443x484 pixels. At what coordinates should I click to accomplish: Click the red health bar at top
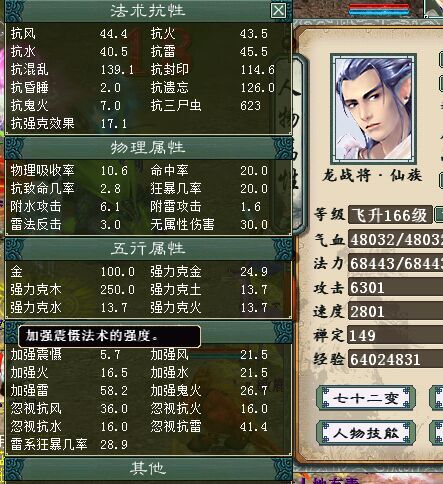pyautogui.click(x=379, y=6)
